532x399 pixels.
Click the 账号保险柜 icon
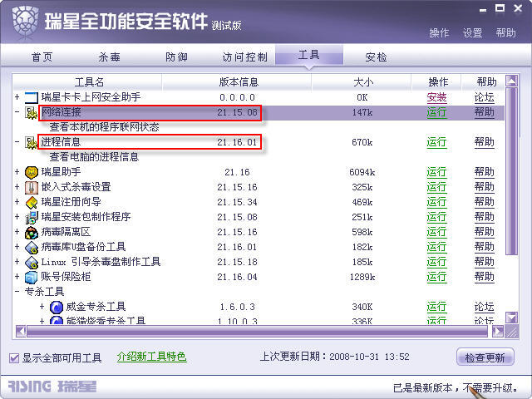click(x=32, y=277)
